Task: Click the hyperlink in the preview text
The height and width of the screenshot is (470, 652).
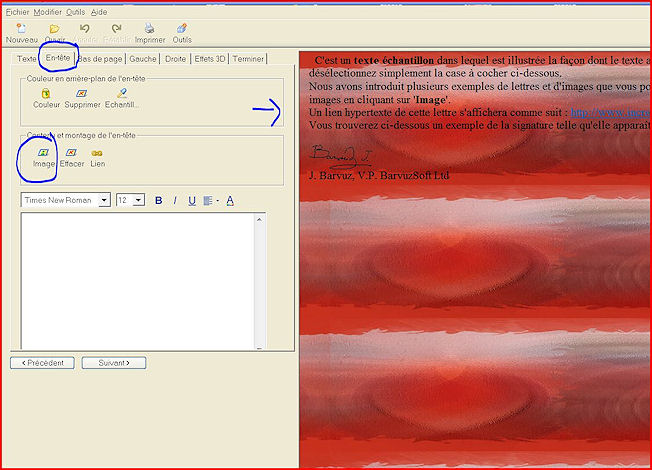Action: [x=609, y=112]
